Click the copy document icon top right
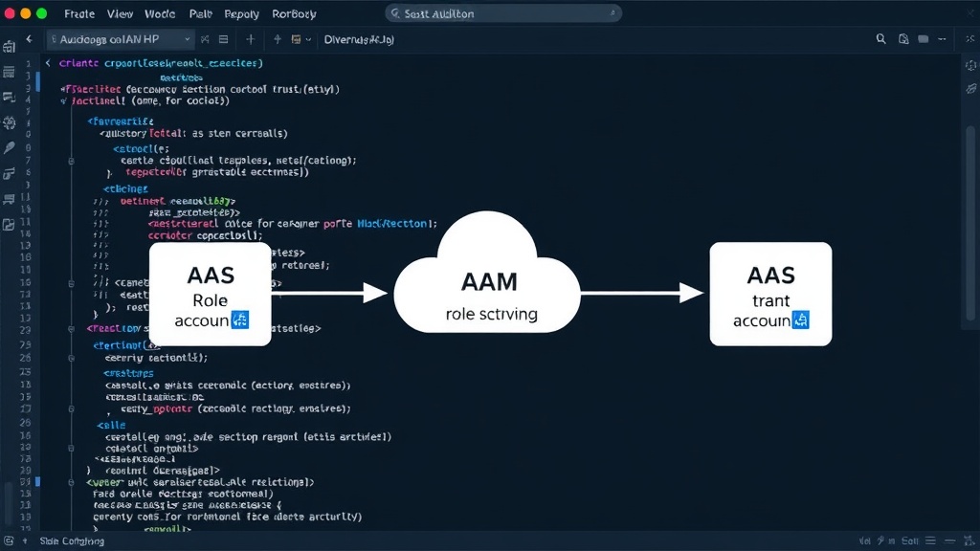Screen dimensions: 980x551 [x=903, y=38]
